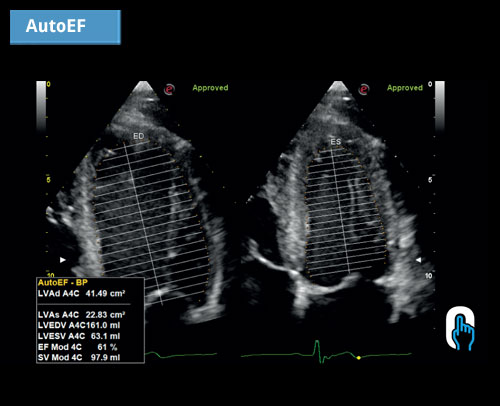Select the ES frame label
Image resolution: width=500 pixels, height=406 pixels.
click(336, 142)
